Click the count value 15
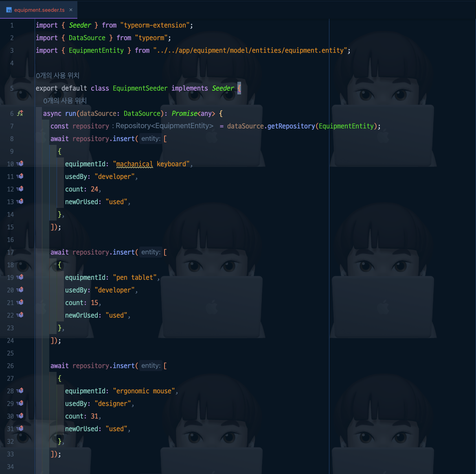Viewport: 476px width, 474px height. [x=94, y=303]
